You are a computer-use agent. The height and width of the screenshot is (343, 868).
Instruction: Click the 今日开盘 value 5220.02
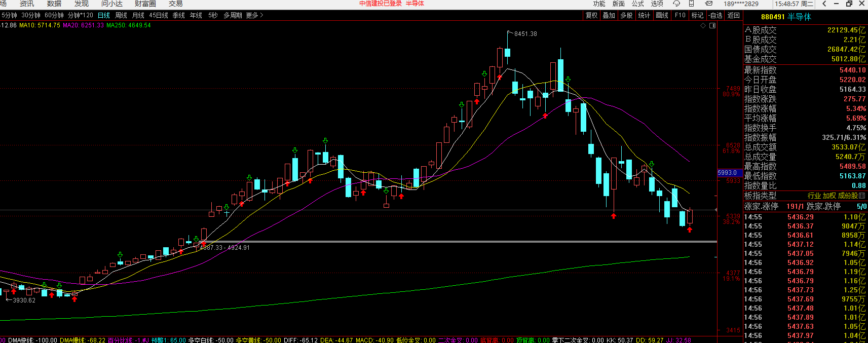pyautogui.click(x=852, y=80)
